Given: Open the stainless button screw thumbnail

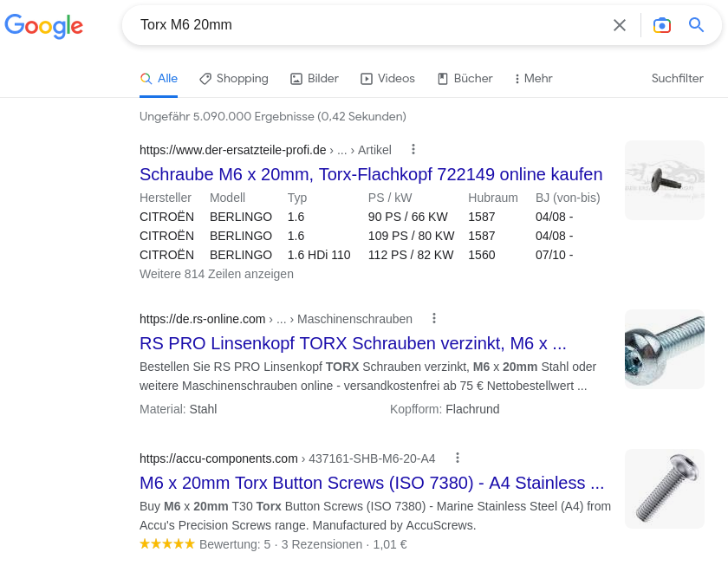Looking at the screenshot, I should [x=665, y=489].
